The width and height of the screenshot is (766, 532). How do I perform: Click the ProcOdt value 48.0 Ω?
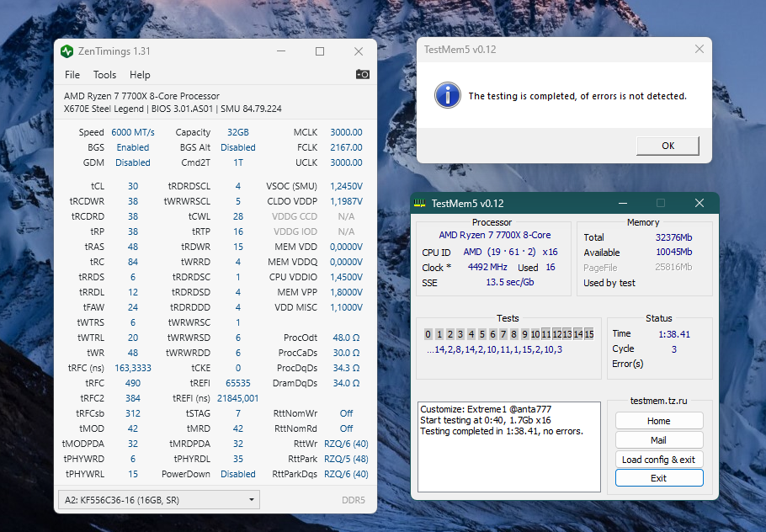346,338
